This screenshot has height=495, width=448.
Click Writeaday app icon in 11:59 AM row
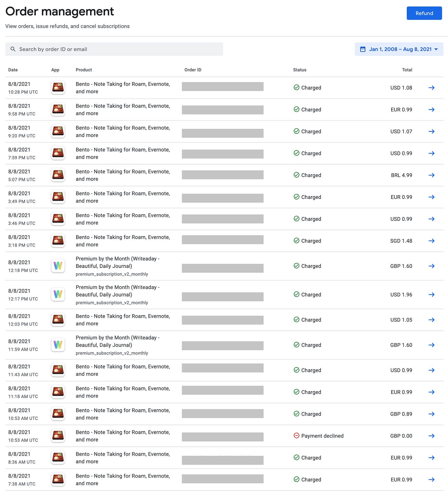(x=58, y=345)
